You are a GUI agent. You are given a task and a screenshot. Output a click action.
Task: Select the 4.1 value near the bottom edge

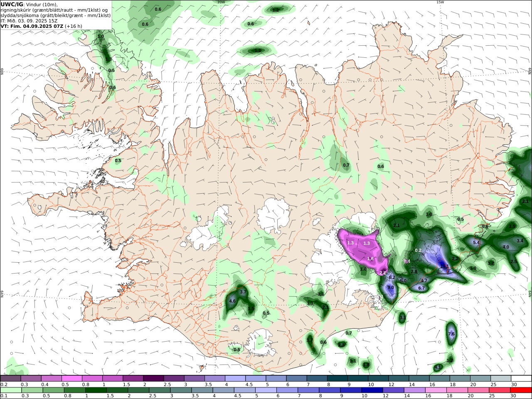(437, 367)
